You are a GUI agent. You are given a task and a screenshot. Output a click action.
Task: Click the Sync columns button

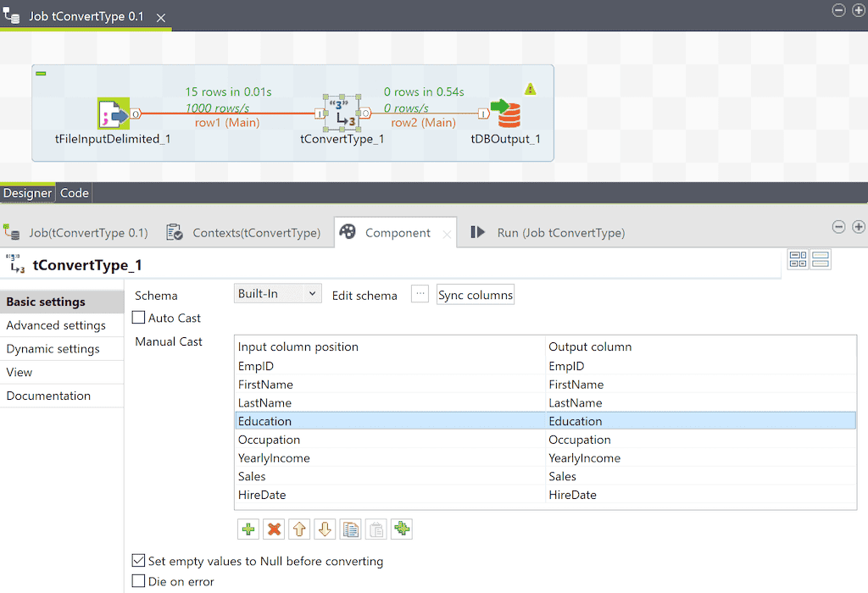click(x=475, y=295)
